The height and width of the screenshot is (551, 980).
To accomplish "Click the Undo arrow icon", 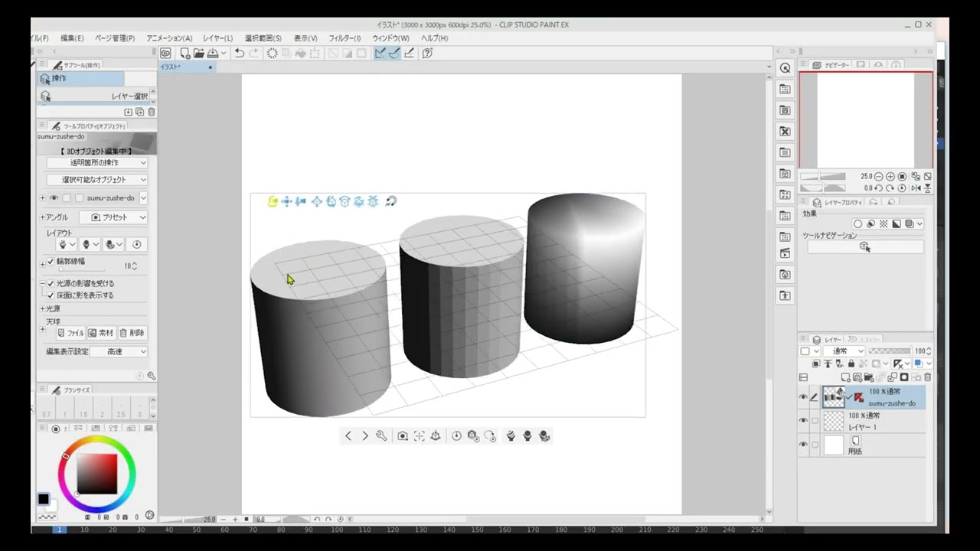I will coord(240,53).
